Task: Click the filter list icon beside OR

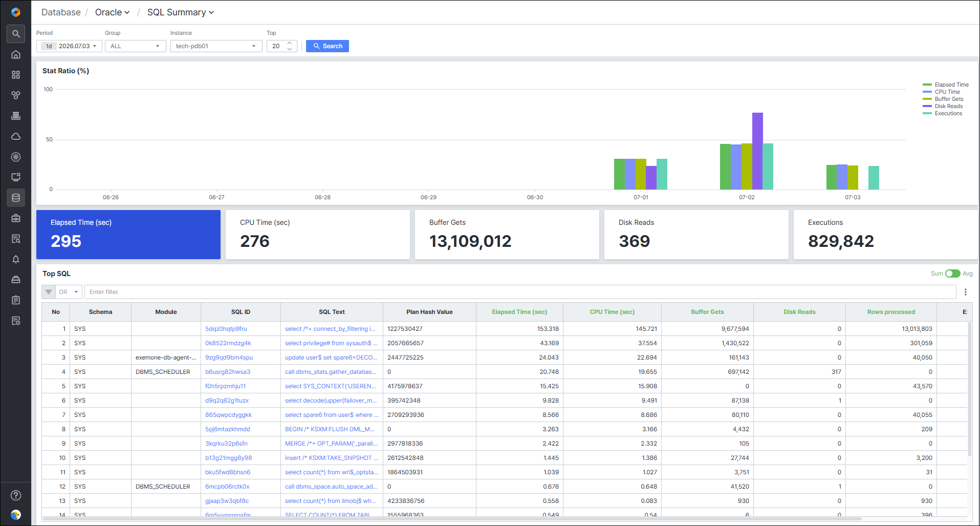Action: pos(49,292)
